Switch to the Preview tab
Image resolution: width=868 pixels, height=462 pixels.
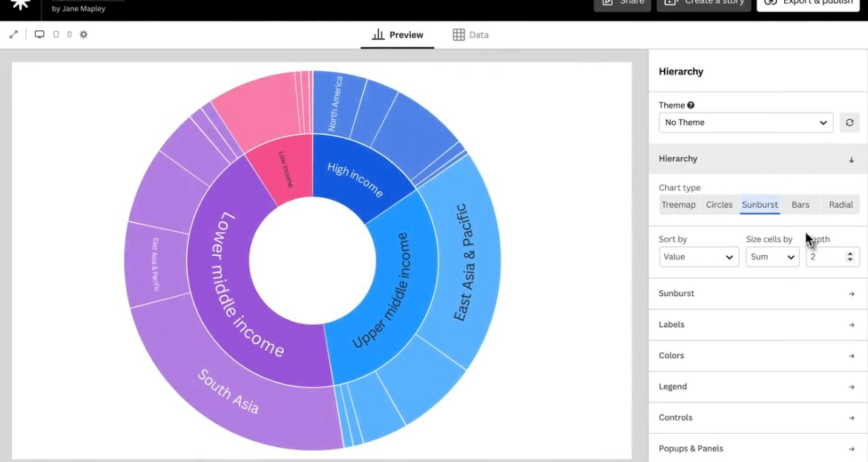point(398,35)
